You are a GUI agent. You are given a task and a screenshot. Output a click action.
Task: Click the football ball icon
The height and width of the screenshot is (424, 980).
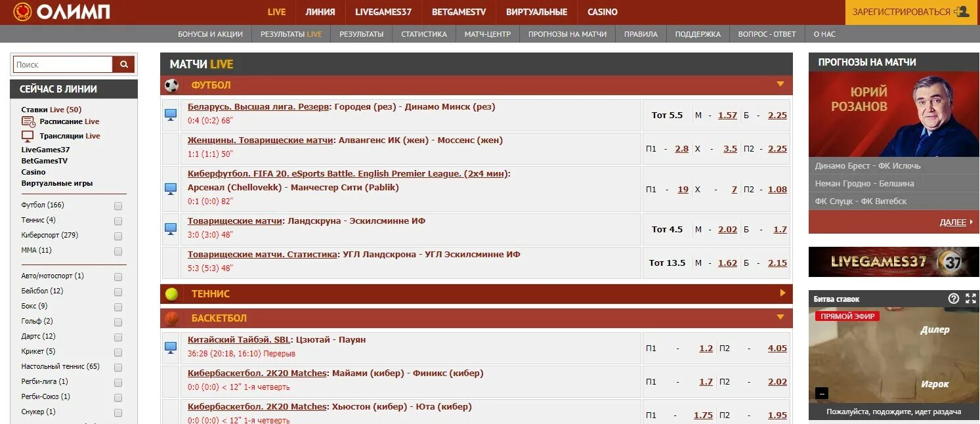pyautogui.click(x=171, y=85)
